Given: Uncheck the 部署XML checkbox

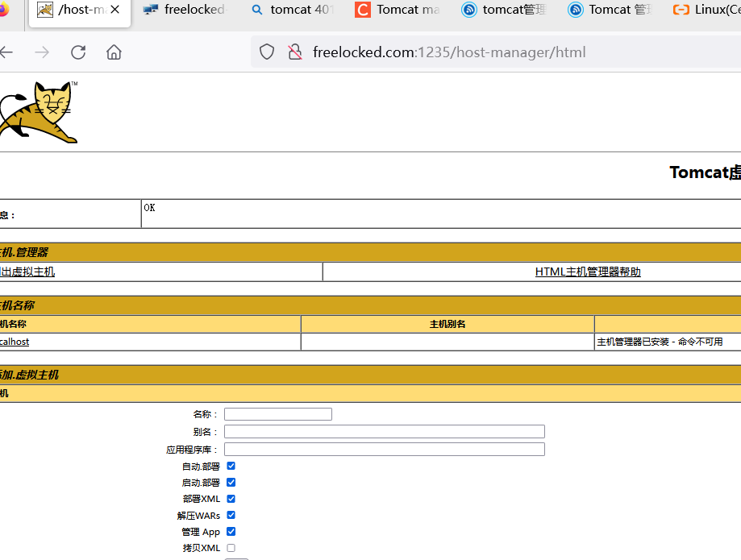Looking at the screenshot, I should 231,499.
